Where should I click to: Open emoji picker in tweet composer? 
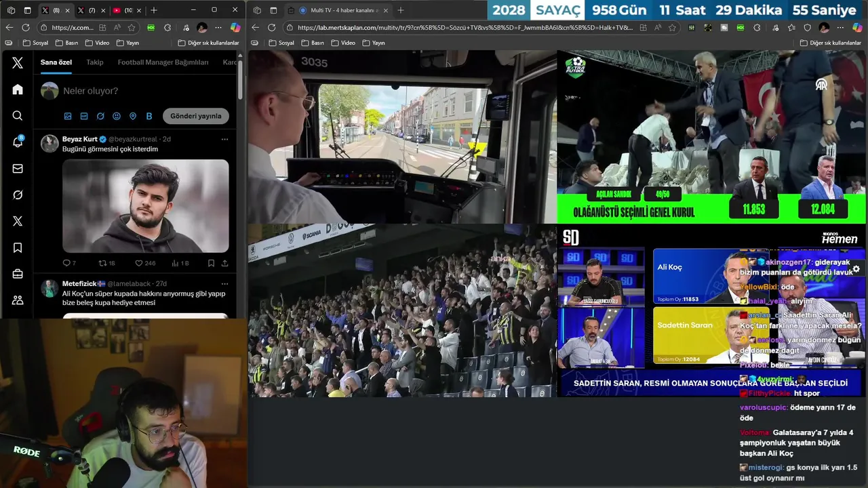click(117, 116)
